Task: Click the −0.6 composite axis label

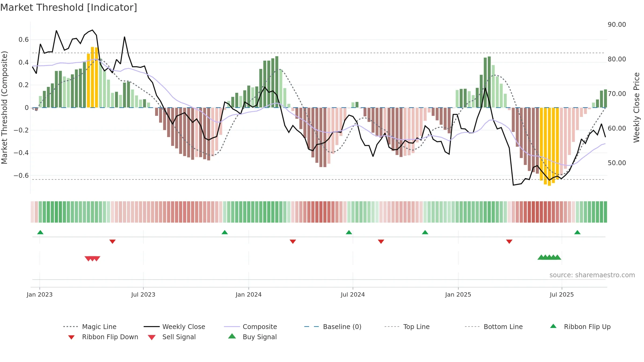Action: pyautogui.click(x=21, y=175)
